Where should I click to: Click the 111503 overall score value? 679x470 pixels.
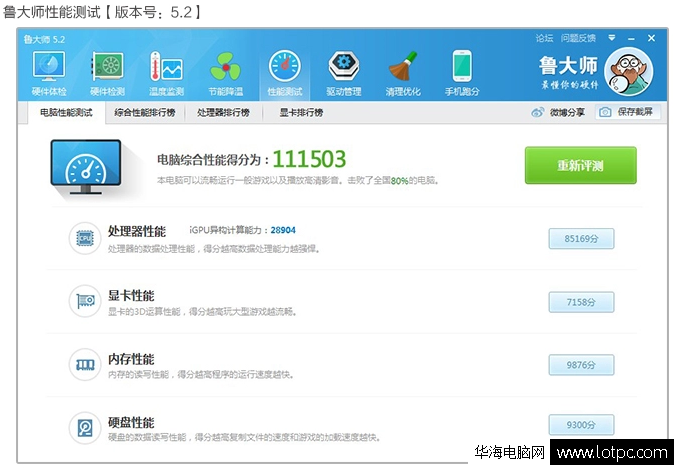tap(309, 159)
